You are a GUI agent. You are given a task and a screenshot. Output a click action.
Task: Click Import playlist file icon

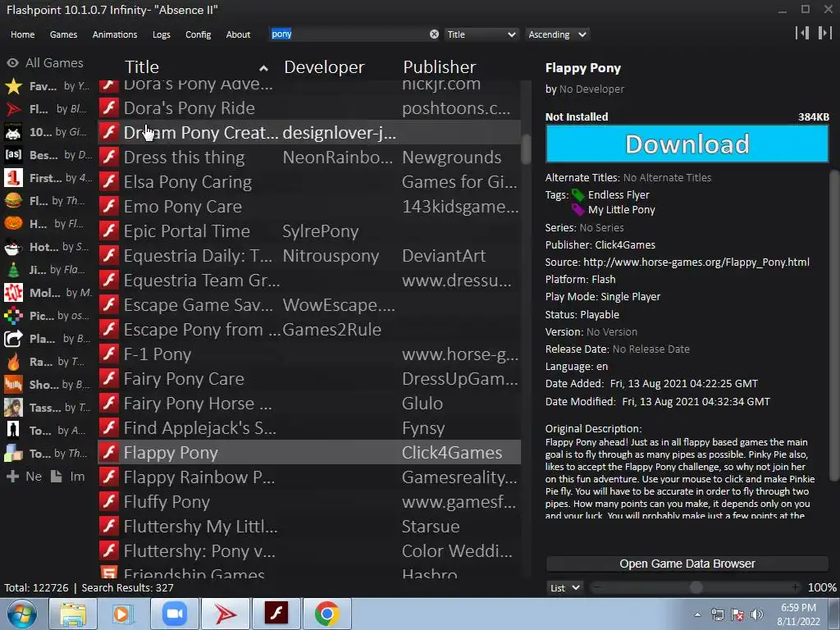[57, 477]
